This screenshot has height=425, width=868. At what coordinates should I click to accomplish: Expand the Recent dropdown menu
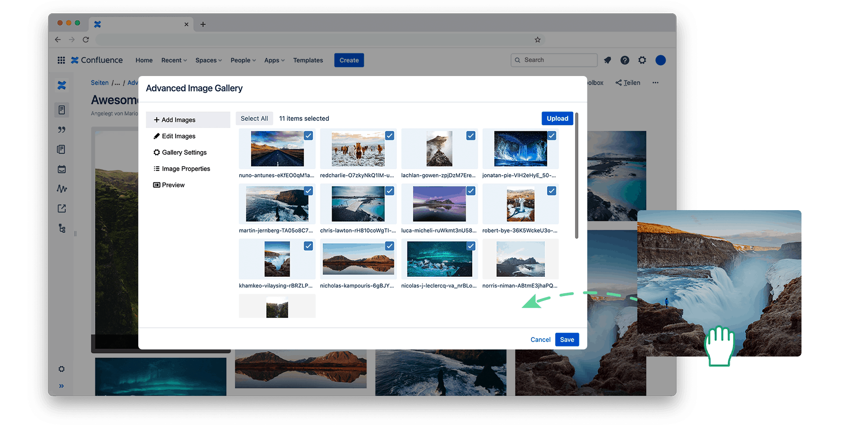(174, 60)
